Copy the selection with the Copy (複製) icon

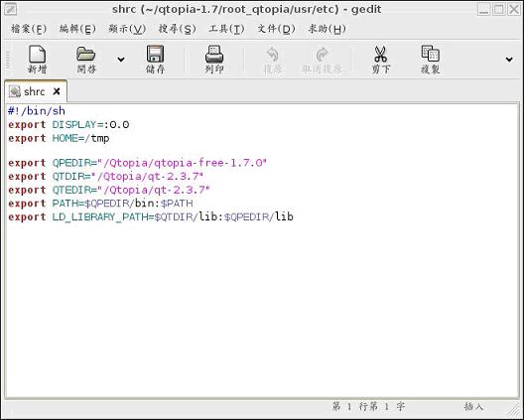click(x=431, y=60)
